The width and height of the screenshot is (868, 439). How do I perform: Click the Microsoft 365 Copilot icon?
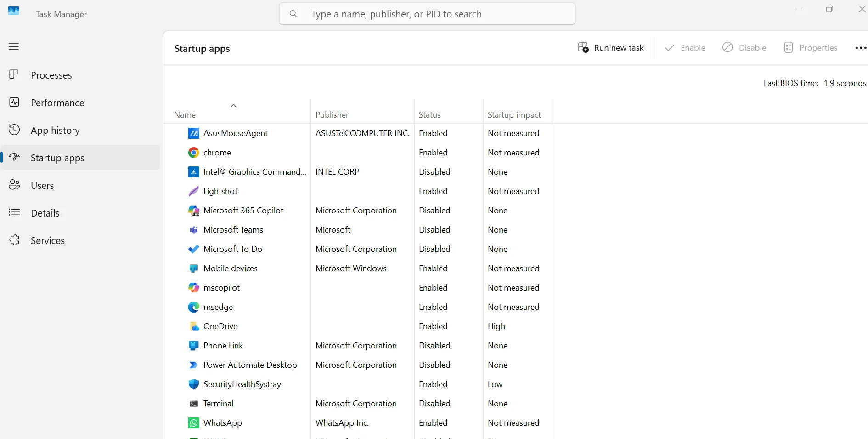(194, 211)
